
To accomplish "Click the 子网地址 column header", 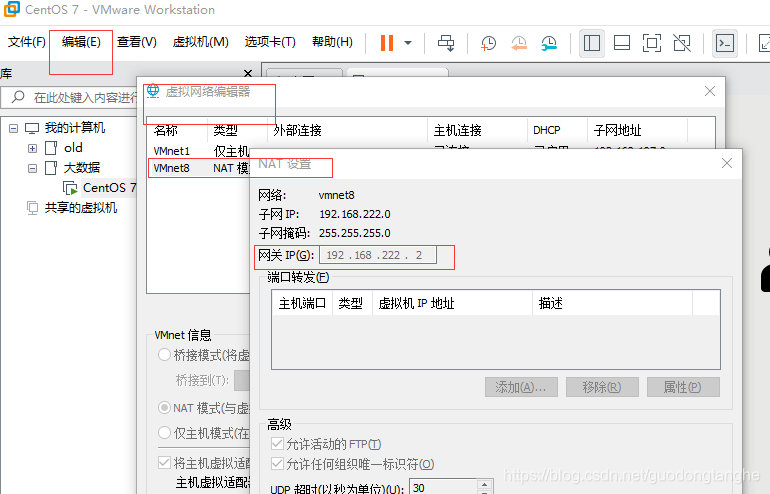I will pyautogui.click(x=637, y=130).
